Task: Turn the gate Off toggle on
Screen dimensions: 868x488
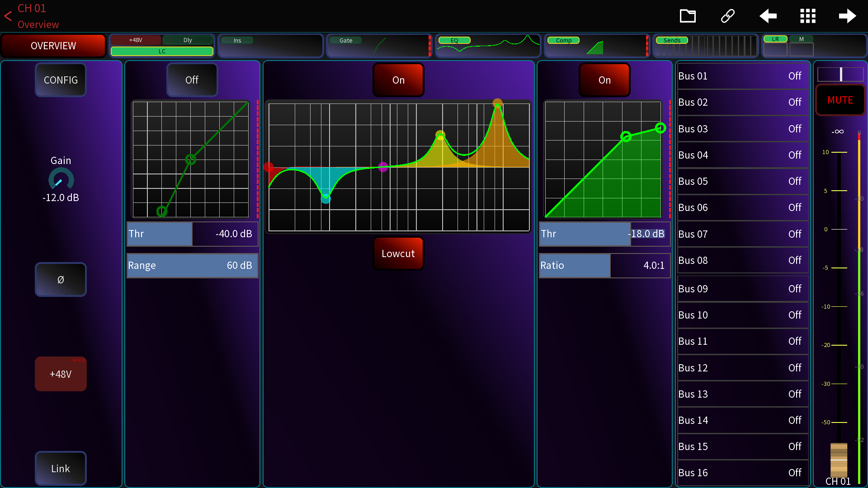Action: point(192,80)
